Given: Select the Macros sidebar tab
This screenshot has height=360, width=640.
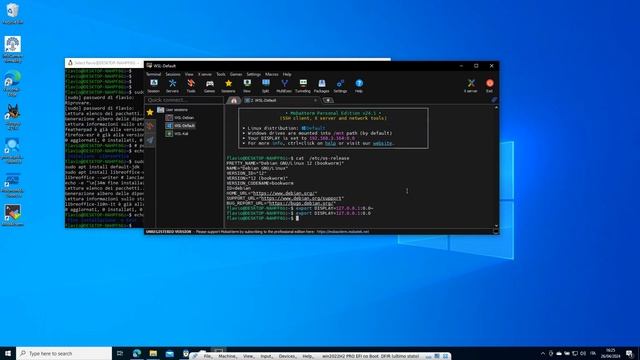Looking at the screenshot, I should (150, 140).
